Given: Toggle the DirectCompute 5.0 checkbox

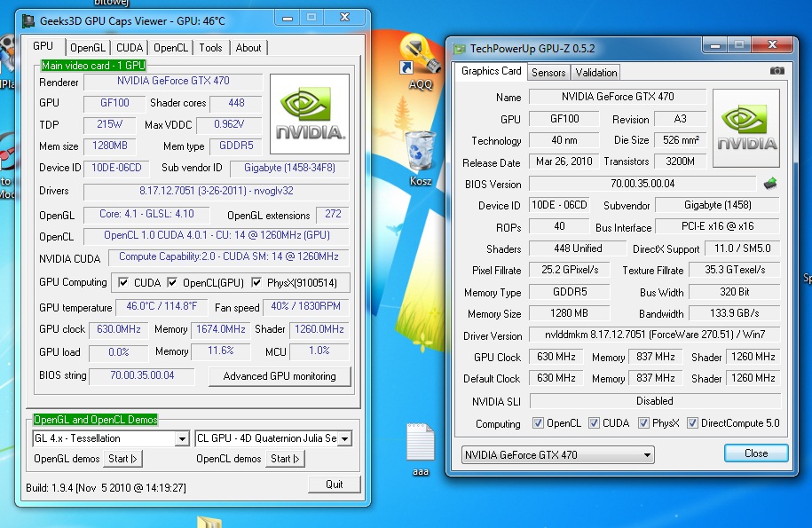Looking at the screenshot, I should [x=693, y=423].
